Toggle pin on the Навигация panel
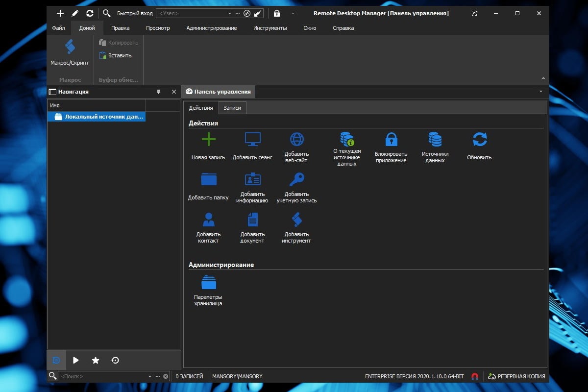 tap(158, 92)
